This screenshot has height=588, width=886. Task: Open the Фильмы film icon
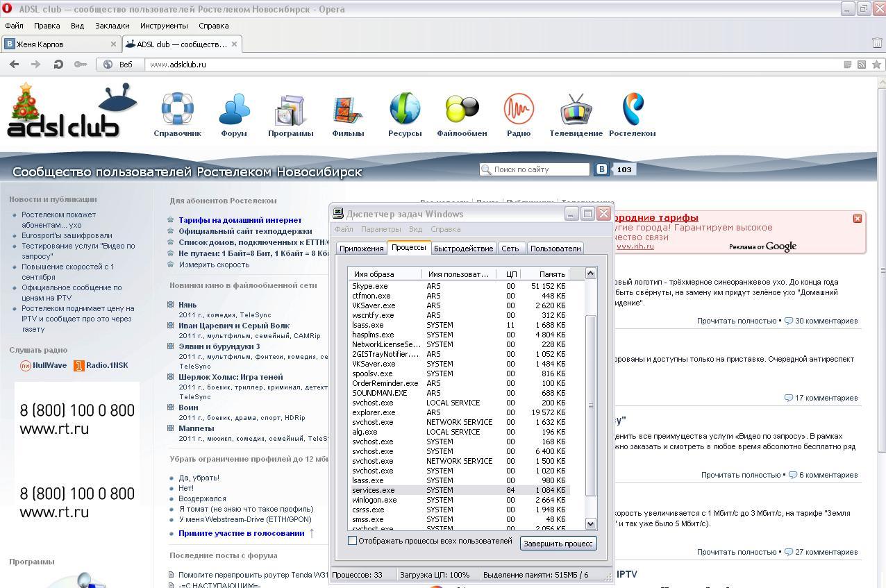[348, 110]
